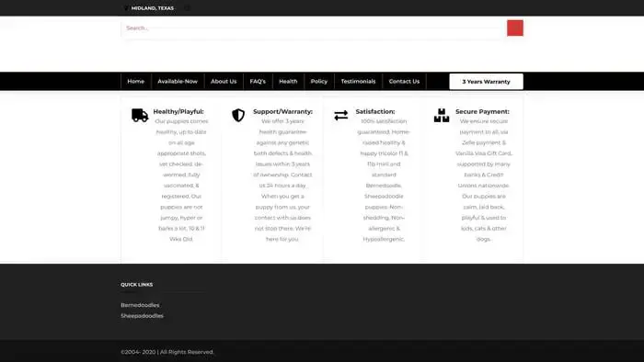Click the Midland, Texas location text
Screen dimensions: 644x362
pyautogui.click(x=153, y=8)
